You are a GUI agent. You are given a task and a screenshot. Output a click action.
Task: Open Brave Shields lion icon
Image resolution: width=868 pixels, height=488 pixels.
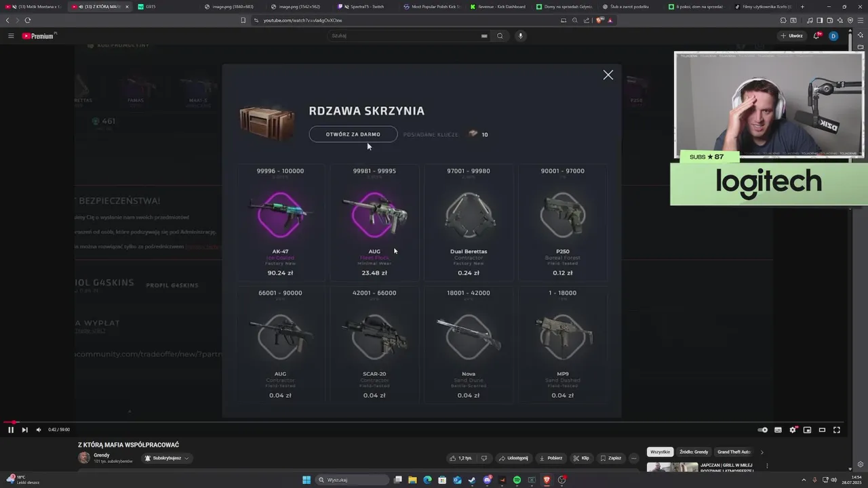(x=599, y=20)
